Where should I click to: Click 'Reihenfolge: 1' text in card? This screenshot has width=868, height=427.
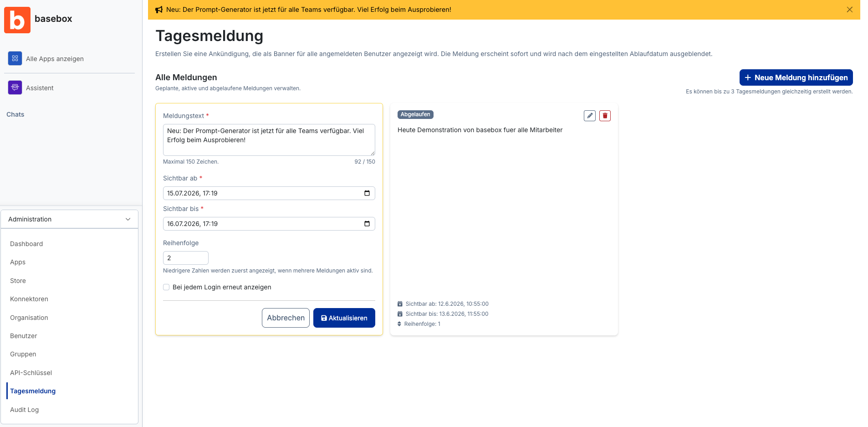click(422, 324)
